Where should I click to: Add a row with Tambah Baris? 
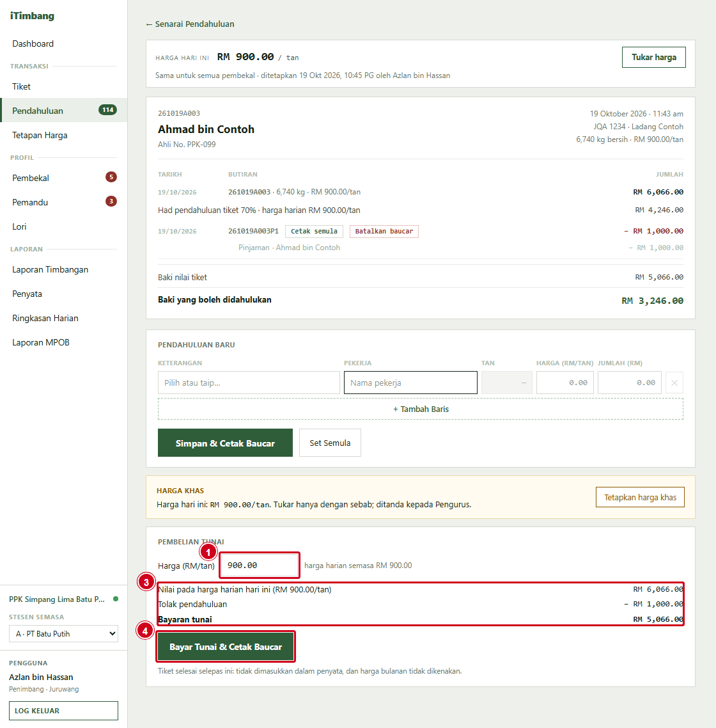point(421,409)
